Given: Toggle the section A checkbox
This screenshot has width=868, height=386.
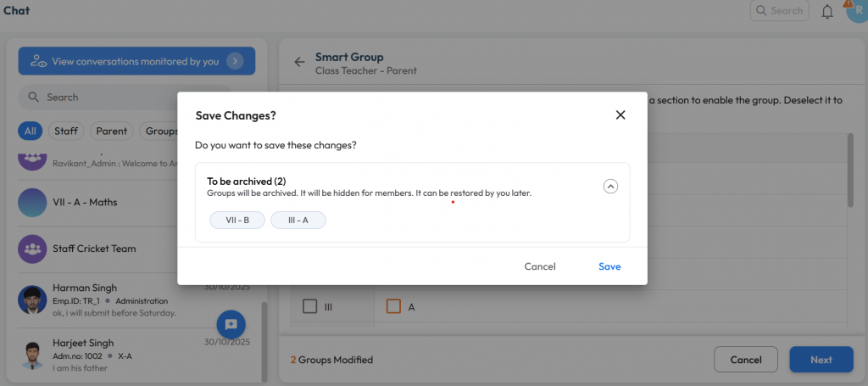Looking at the screenshot, I should 393,306.
